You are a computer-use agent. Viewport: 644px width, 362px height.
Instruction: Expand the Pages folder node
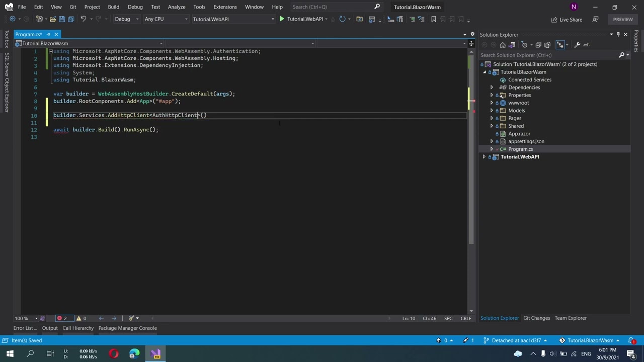492,118
